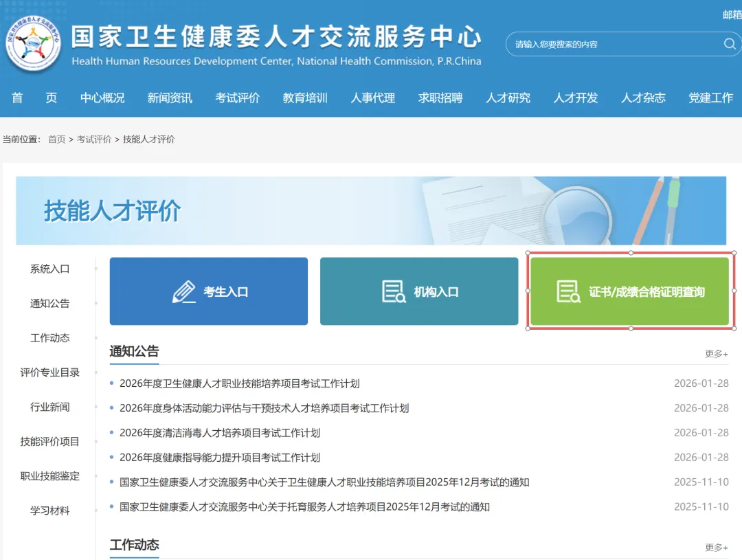This screenshot has height=560, width=742.
Task: Click date 2026-01-28 of 清洁消毒 notice
Action: tap(701, 433)
